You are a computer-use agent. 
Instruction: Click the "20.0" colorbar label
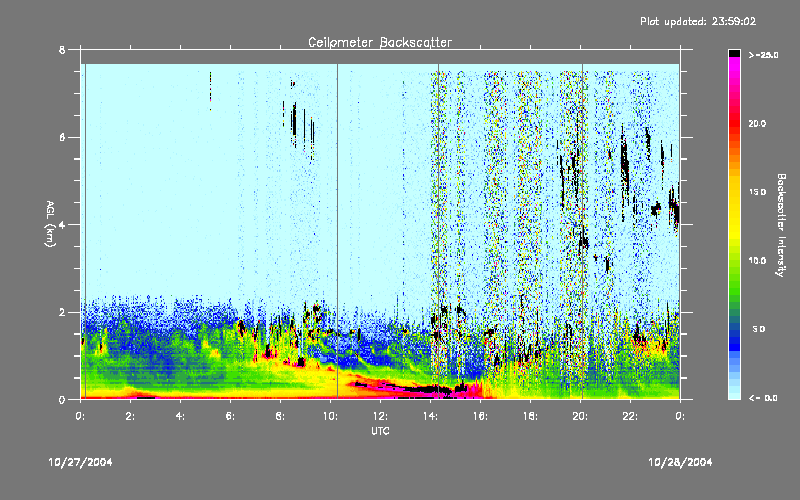click(757, 124)
